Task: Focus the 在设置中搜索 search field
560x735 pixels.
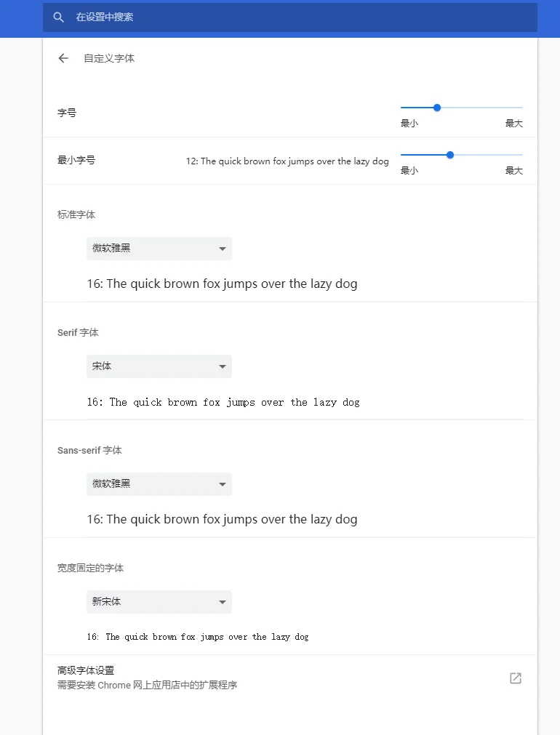Action: 291,17
